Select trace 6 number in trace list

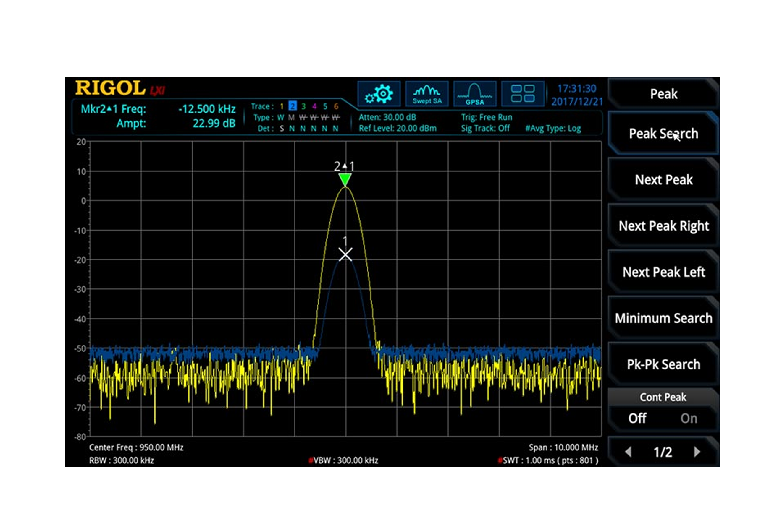336,106
